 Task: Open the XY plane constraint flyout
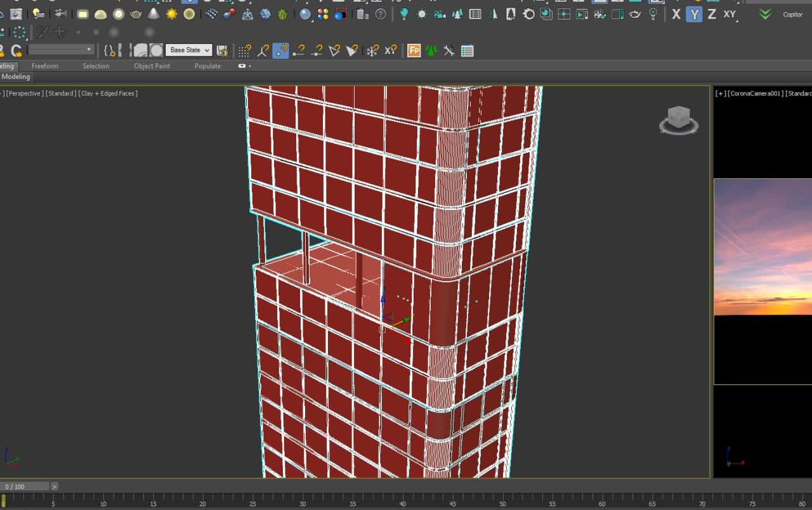(730, 14)
